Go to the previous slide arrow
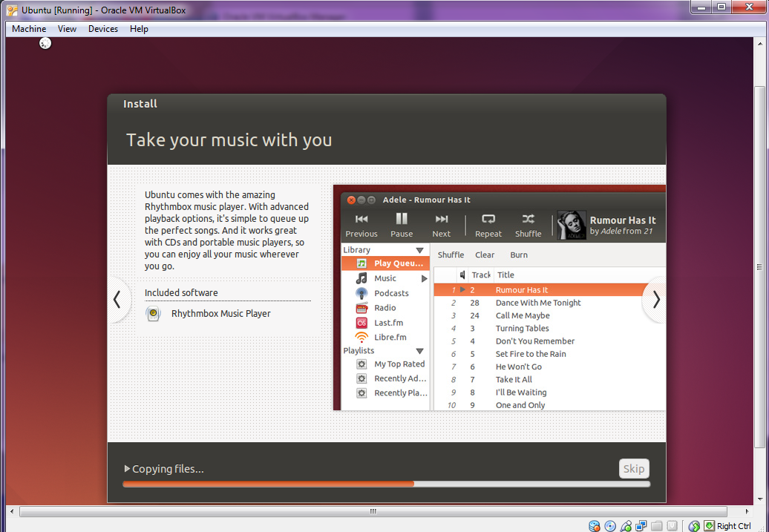 (117, 300)
